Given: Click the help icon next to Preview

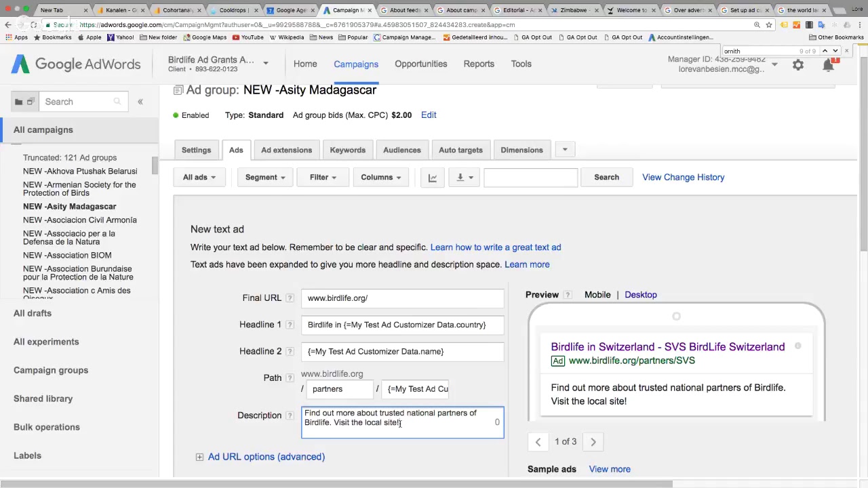Looking at the screenshot, I should [x=568, y=295].
